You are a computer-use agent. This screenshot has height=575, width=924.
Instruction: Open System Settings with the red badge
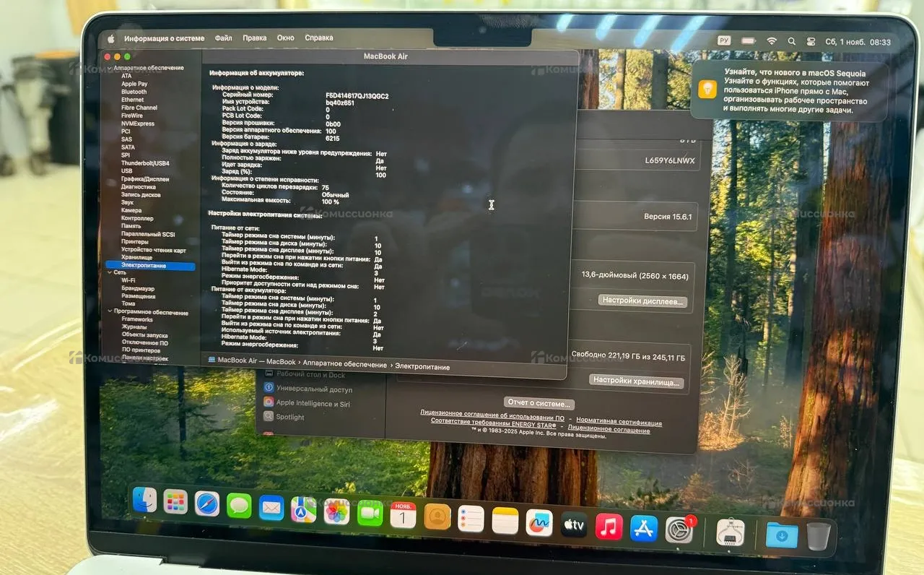click(x=679, y=530)
